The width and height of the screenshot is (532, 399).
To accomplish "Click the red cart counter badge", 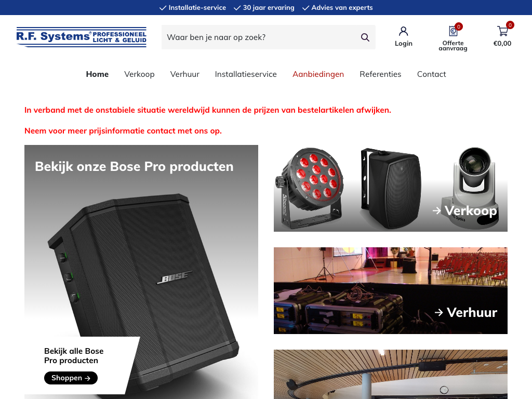I will pos(510,25).
